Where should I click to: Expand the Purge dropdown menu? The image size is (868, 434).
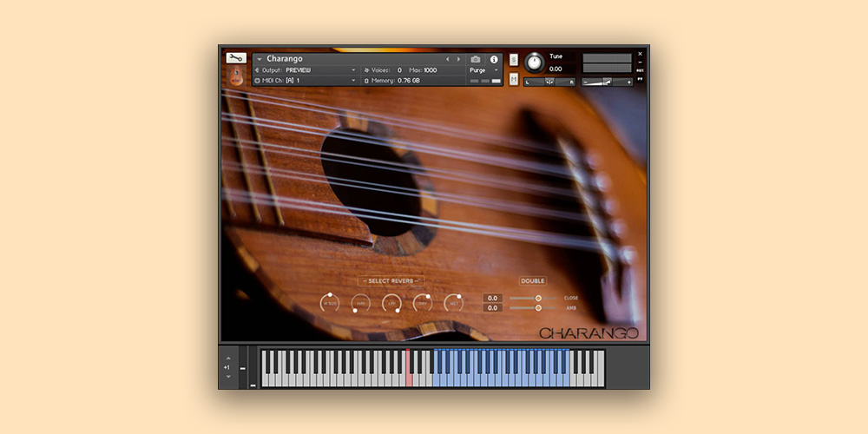click(x=484, y=69)
